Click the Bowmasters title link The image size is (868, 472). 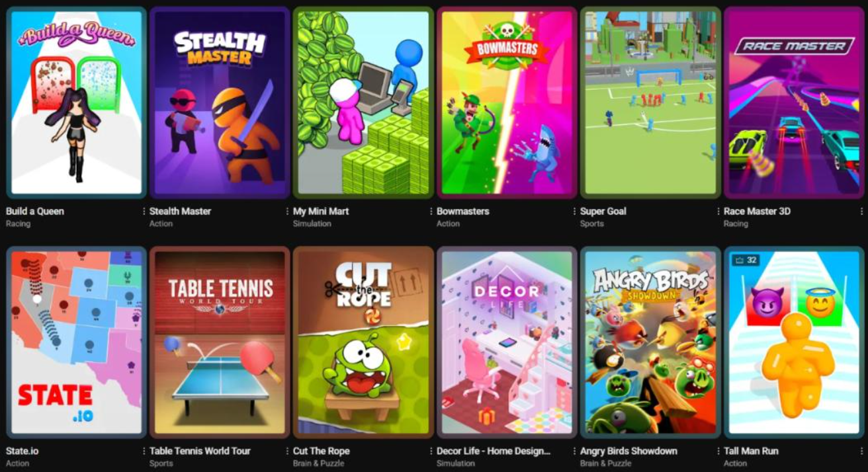463,212
